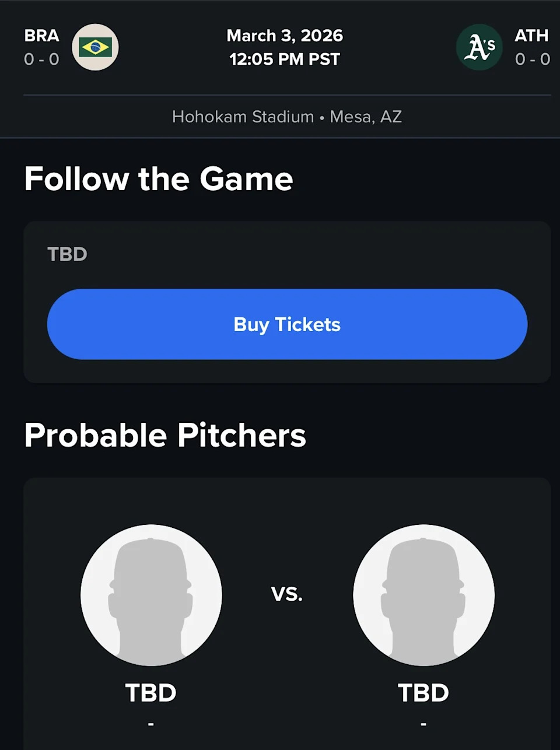Tap the ATH team abbreviation
560x750 pixels.
point(531,36)
